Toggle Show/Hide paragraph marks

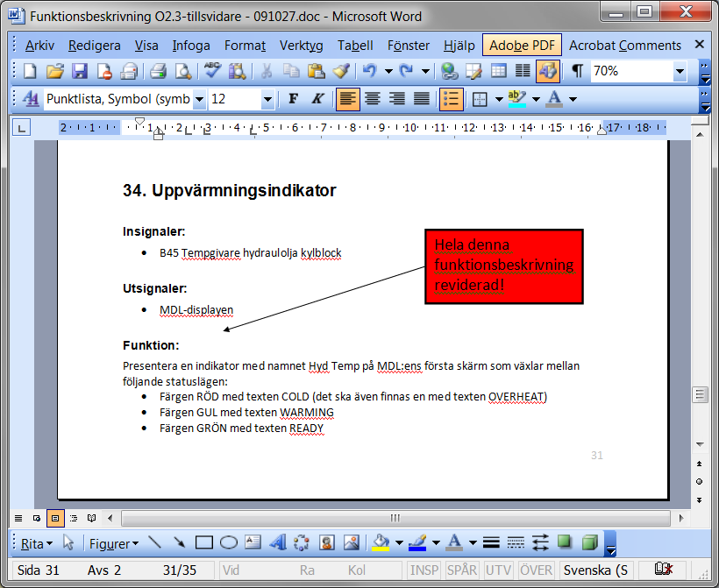click(577, 72)
